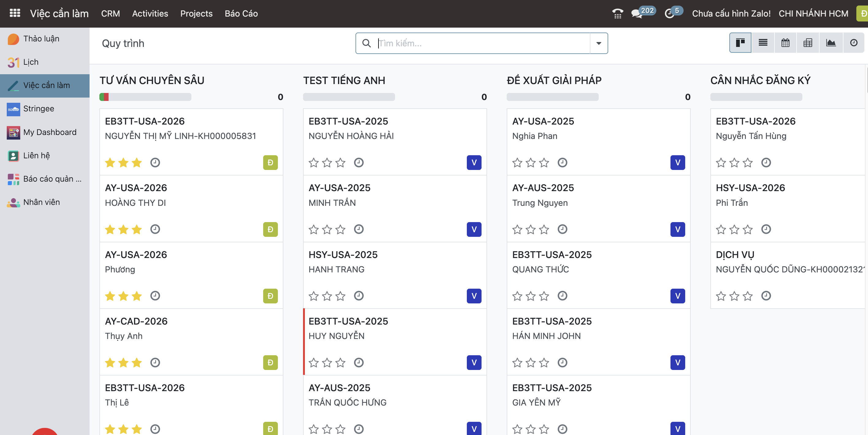868x435 pixels.
Task: Click the TEST TIẾNG ANH column header
Action: click(x=344, y=80)
